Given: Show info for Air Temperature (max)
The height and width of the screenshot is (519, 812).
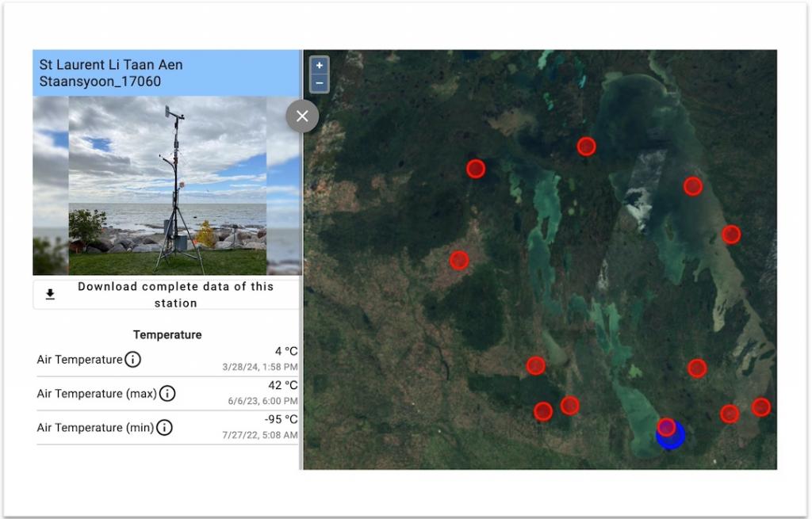Looking at the screenshot, I should (167, 394).
